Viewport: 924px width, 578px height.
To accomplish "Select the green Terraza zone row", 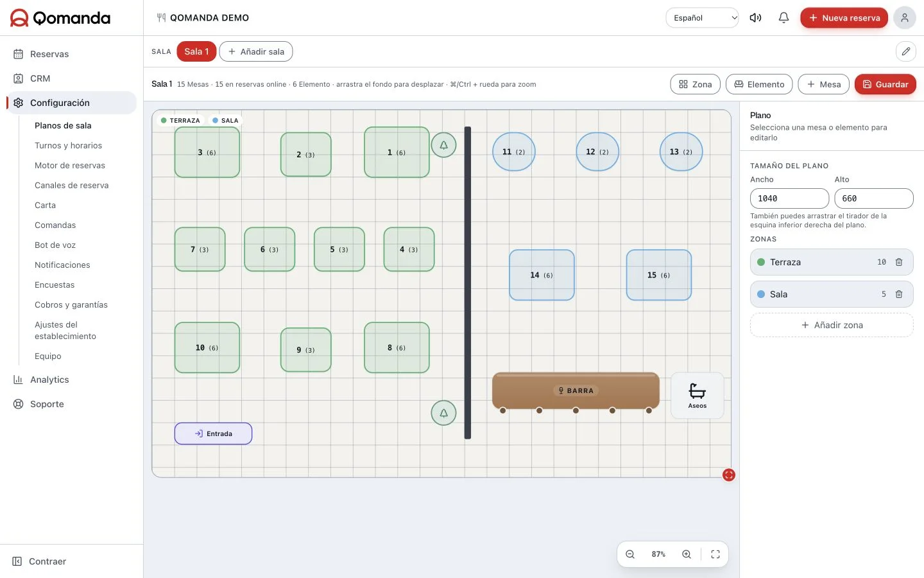I will 832,262.
